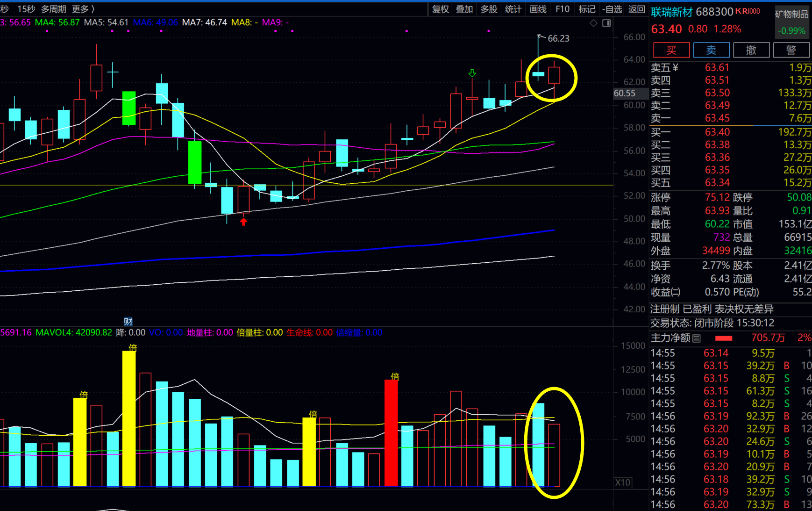Click the X10 volume scale label
Image resolution: width=812 pixels, height=511 pixels.
[x=622, y=482]
